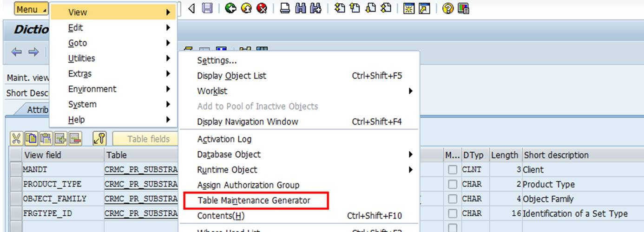Expand the Worklist submenu entry
This screenshot has width=644, height=232.
coord(299,91)
